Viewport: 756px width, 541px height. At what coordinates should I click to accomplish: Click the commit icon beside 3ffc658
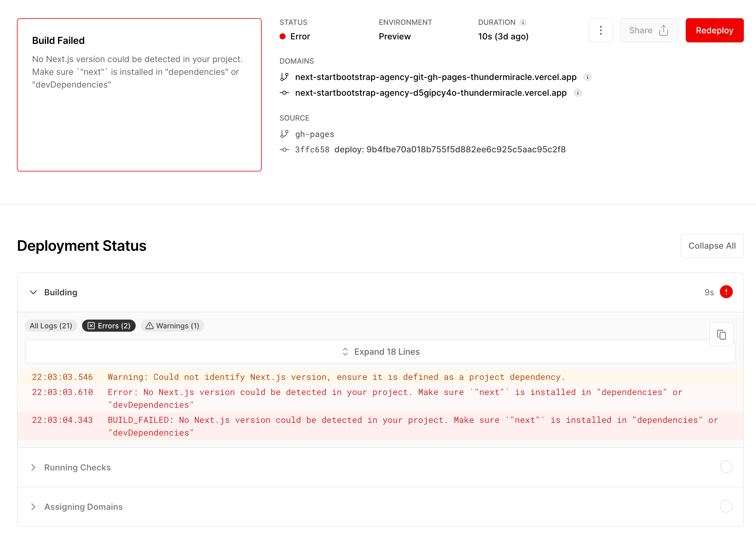pos(284,150)
